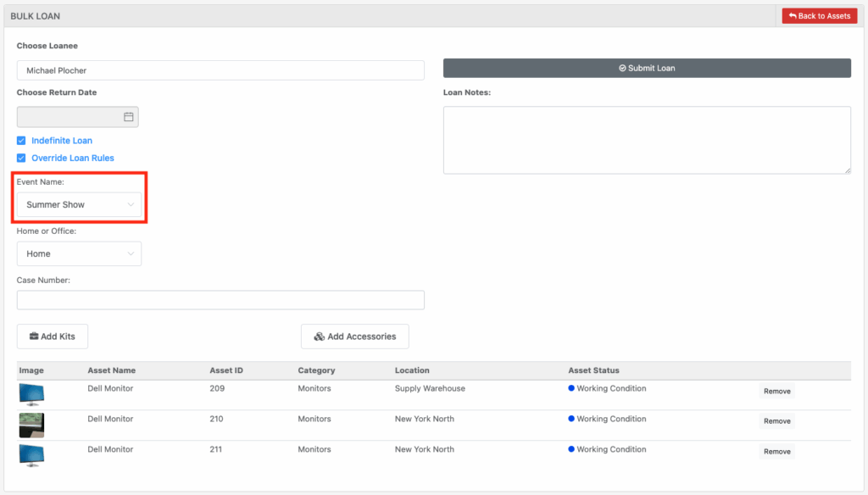The height and width of the screenshot is (495, 868).
Task: Disable the Override Loan Rules checkbox
Action: (x=21, y=159)
